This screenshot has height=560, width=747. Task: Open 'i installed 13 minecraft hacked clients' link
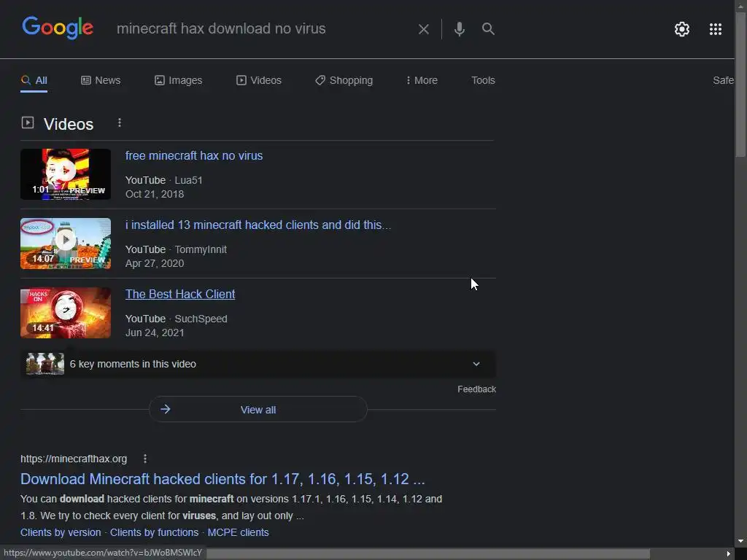click(x=258, y=225)
